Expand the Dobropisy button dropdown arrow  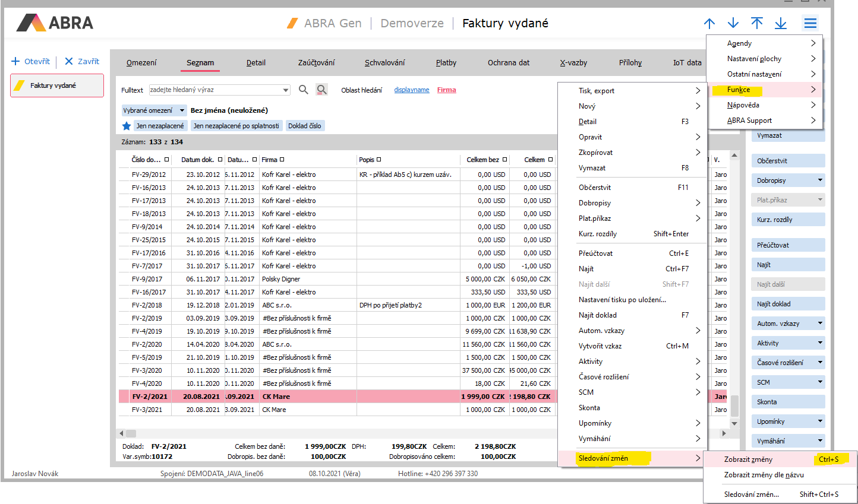pyautogui.click(x=820, y=180)
